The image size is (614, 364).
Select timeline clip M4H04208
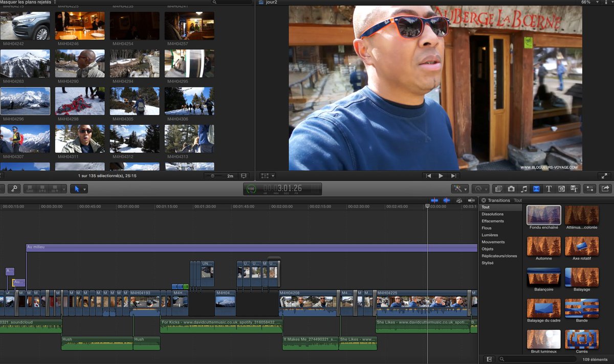[308, 303]
